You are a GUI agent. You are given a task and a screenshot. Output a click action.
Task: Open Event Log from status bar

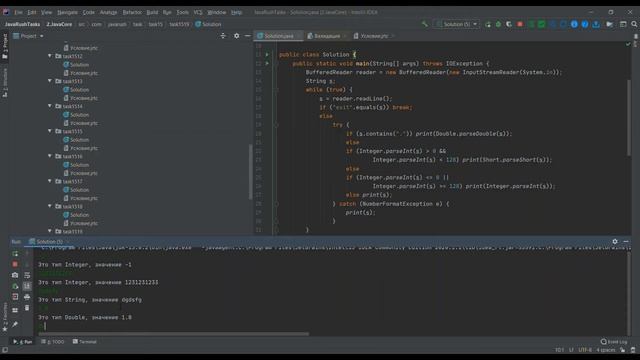[x=614, y=342]
